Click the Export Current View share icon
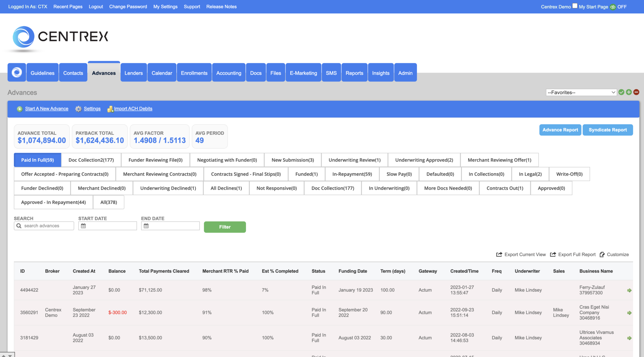 pos(499,254)
